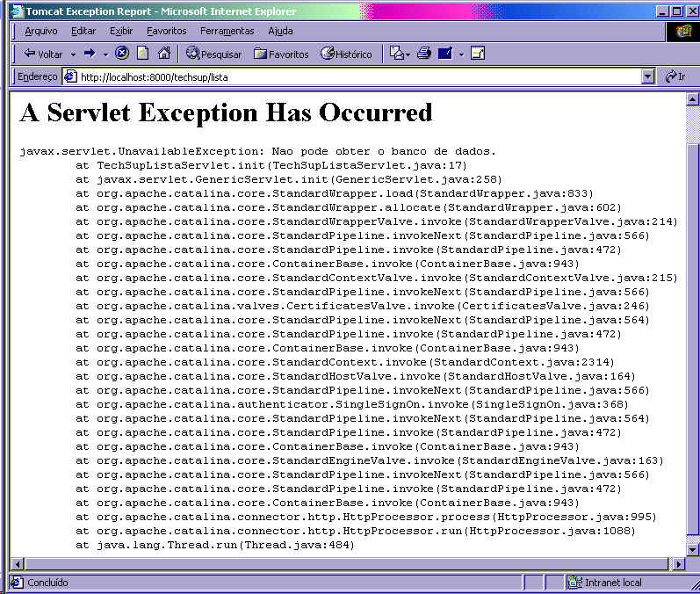Click the horizontal scrollbar right arrow
This screenshot has width=700, height=594.
click(x=678, y=563)
